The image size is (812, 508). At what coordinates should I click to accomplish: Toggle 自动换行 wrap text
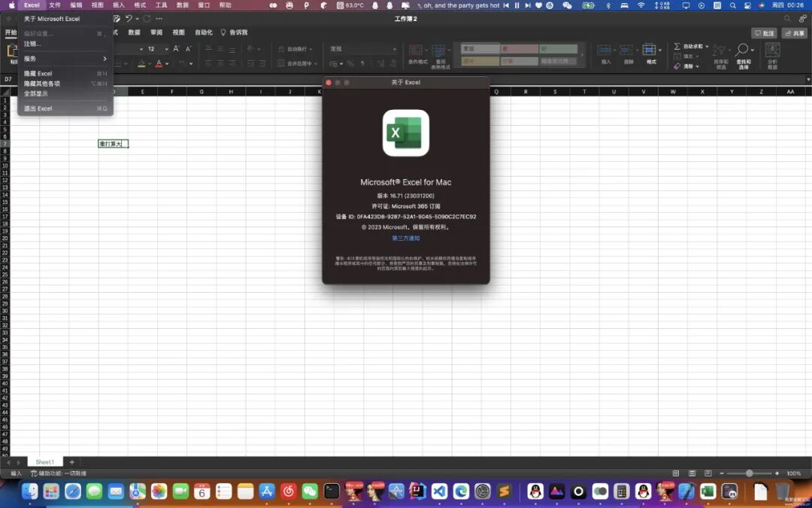[x=295, y=49]
